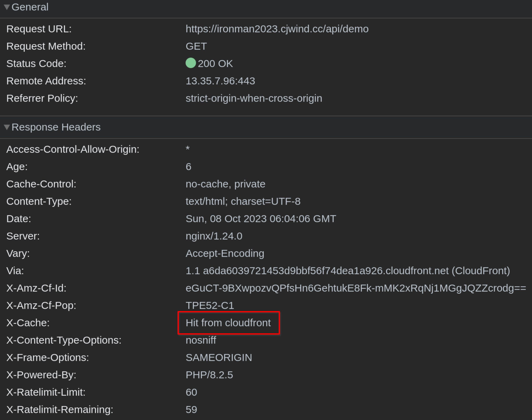Viewport: 532px width, 420px height.
Task: Click the Server nginx/1.24.0 value
Action: pyautogui.click(x=214, y=236)
